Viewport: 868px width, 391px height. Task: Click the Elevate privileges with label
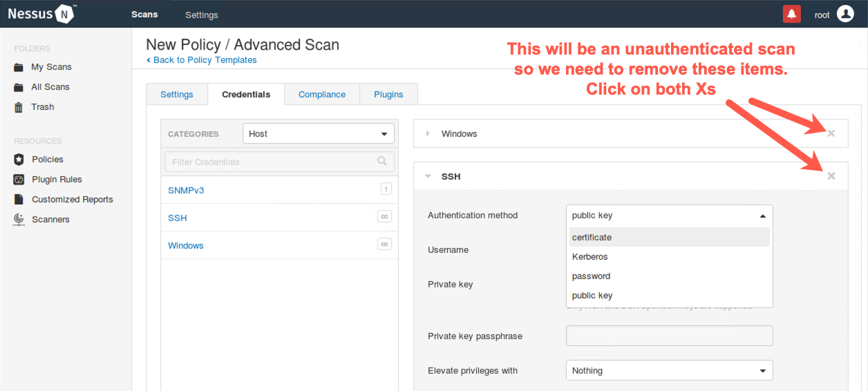[473, 371]
